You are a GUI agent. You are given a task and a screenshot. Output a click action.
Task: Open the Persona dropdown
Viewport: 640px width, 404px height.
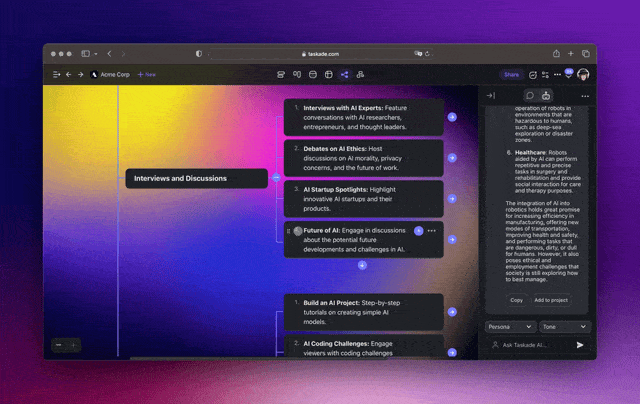point(510,327)
